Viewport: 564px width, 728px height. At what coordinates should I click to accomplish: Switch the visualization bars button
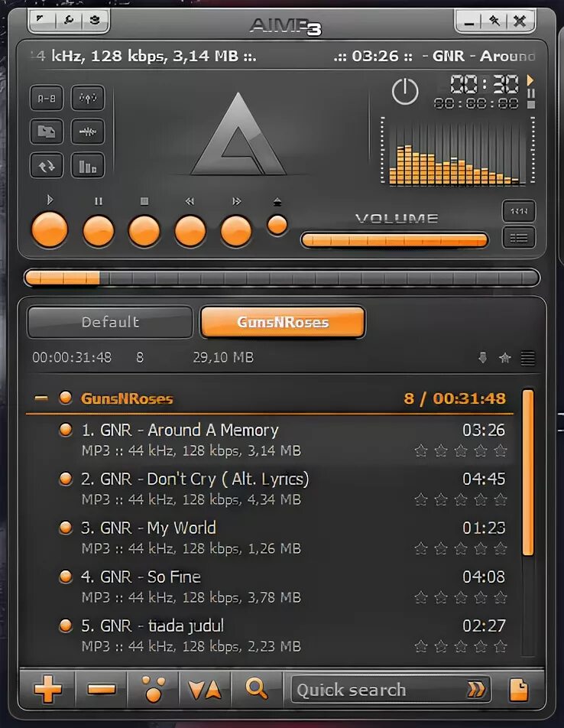88,166
